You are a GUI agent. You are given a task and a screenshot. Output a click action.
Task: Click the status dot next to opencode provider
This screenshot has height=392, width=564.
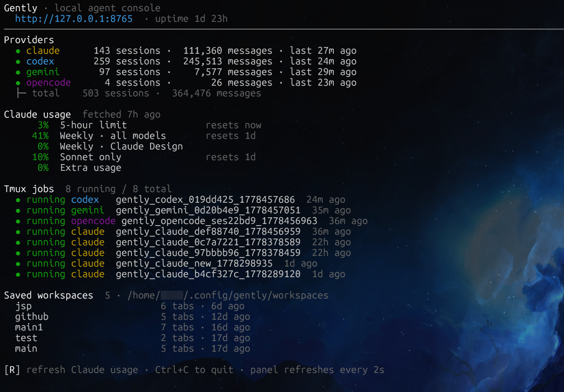coord(18,83)
